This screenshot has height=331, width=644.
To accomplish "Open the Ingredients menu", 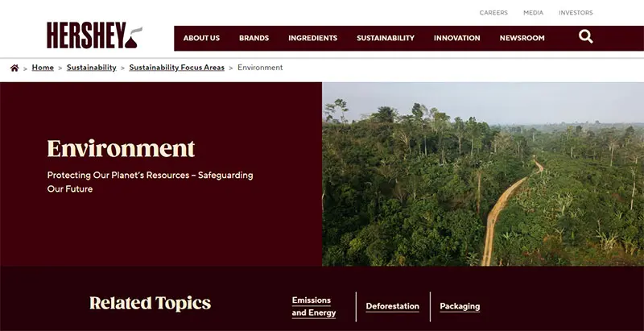I will (x=312, y=38).
